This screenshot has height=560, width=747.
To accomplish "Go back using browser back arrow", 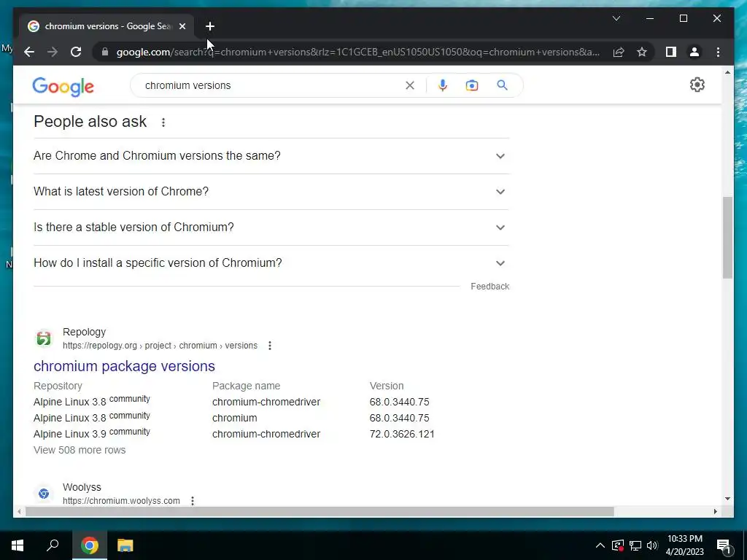I will [x=29, y=52].
